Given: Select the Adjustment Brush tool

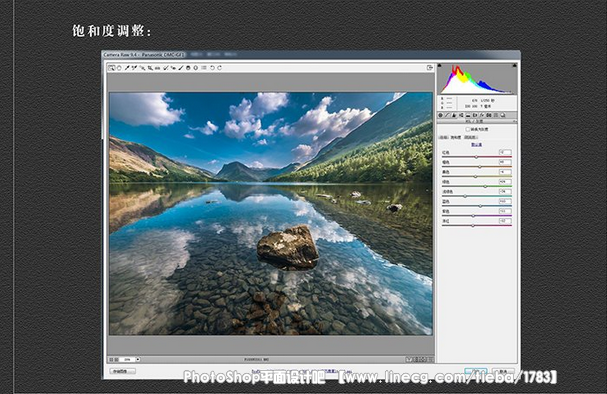Looking at the screenshot, I should (181, 68).
